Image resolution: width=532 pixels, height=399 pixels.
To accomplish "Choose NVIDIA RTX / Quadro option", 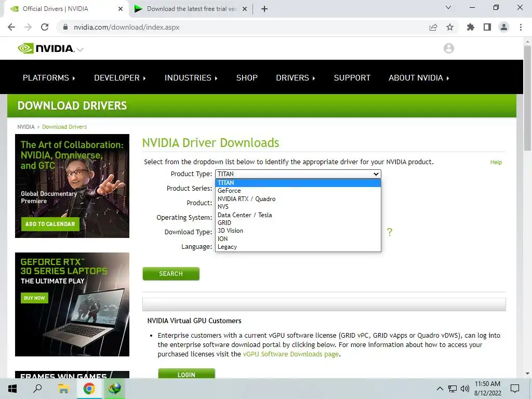I will coord(298,199).
